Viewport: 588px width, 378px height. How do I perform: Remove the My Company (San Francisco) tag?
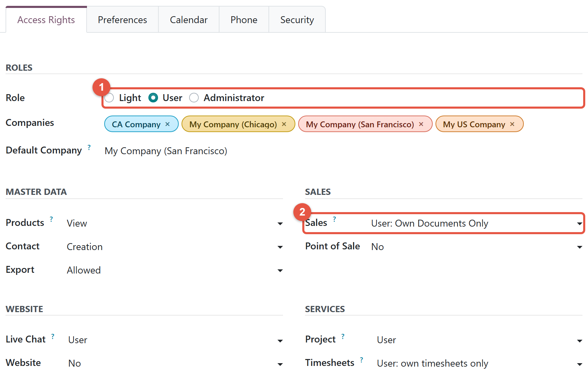[x=421, y=124]
